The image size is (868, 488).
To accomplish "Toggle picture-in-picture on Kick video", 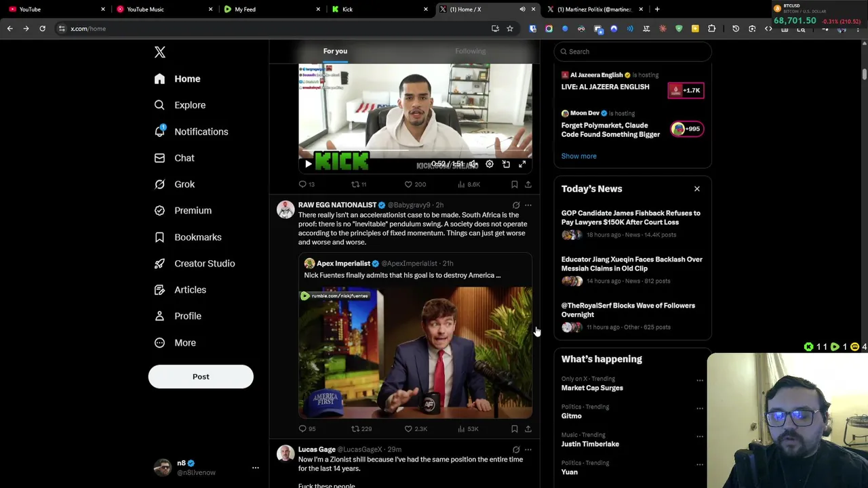I will [x=506, y=164].
